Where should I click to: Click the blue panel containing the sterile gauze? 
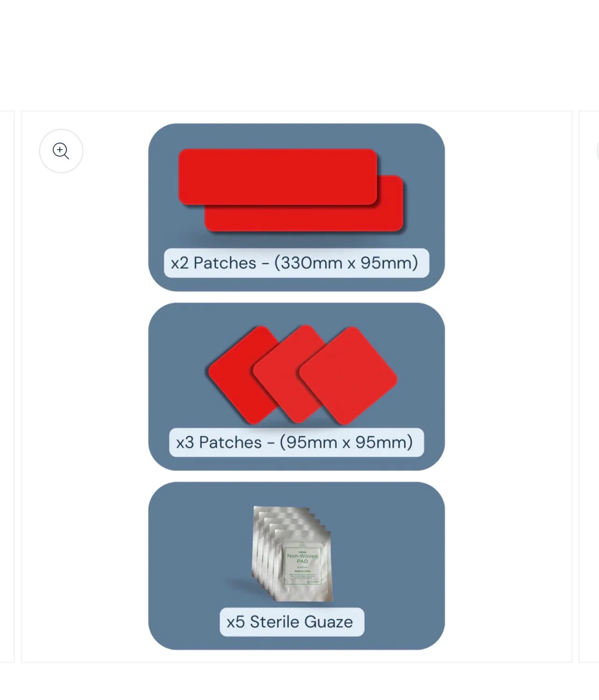(x=296, y=565)
